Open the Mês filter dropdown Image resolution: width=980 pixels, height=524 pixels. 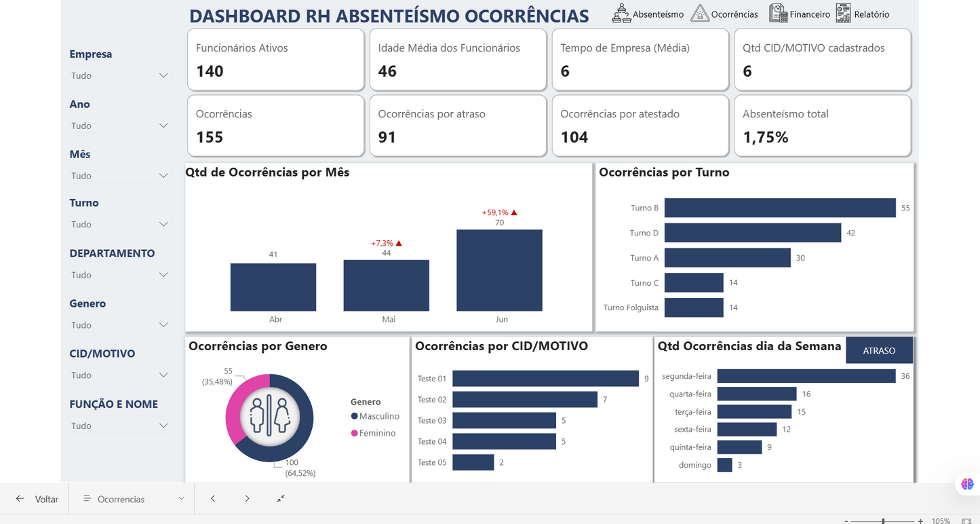[163, 175]
